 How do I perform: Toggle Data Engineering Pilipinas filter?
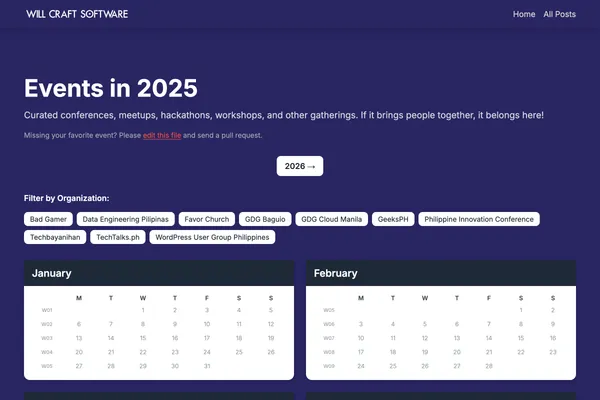(127, 219)
